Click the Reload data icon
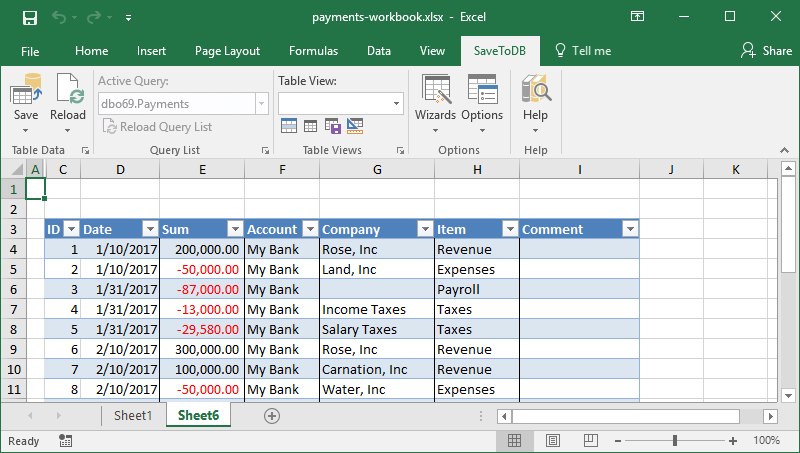Image resolution: width=800 pixels, height=453 pixels. point(69,89)
